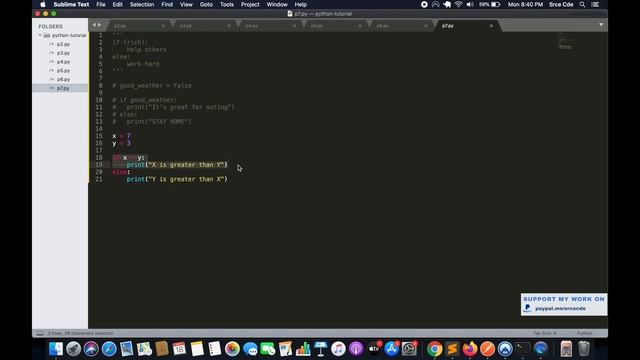The height and width of the screenshot is (360, 640).
Task: Open the tab list dropdown arrow
Action: pos(601,25)
